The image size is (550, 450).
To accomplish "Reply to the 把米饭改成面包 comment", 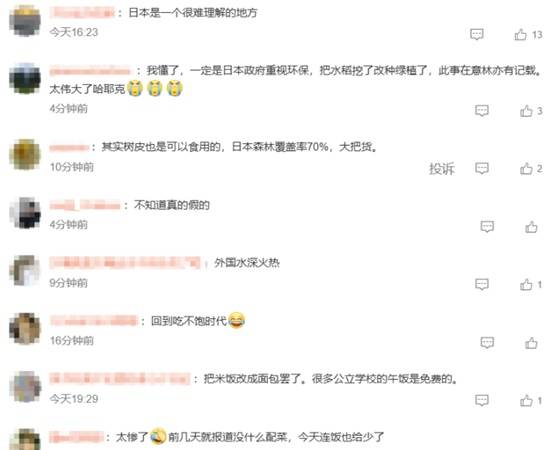I will 482,401.
